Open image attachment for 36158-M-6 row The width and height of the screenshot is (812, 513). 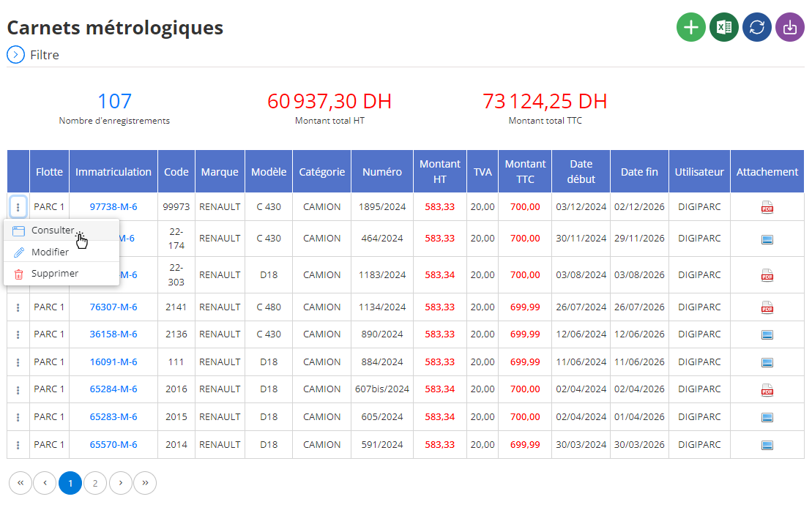(767, 335)
